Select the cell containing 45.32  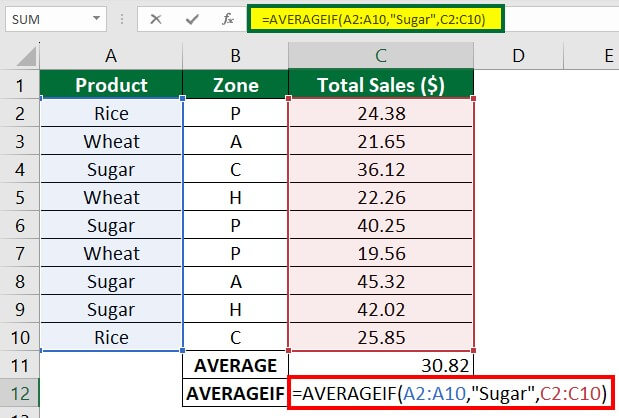pyautogui.click(x=380, y=282)
